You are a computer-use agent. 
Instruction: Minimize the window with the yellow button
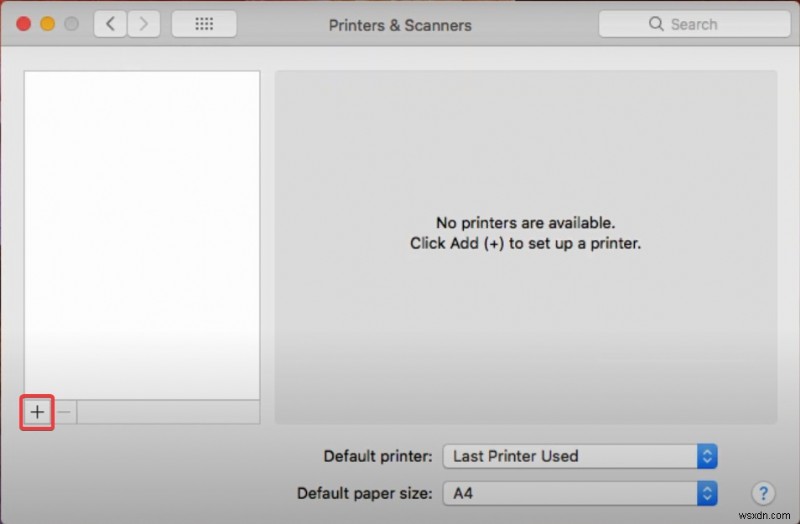(x=46, y=24)
